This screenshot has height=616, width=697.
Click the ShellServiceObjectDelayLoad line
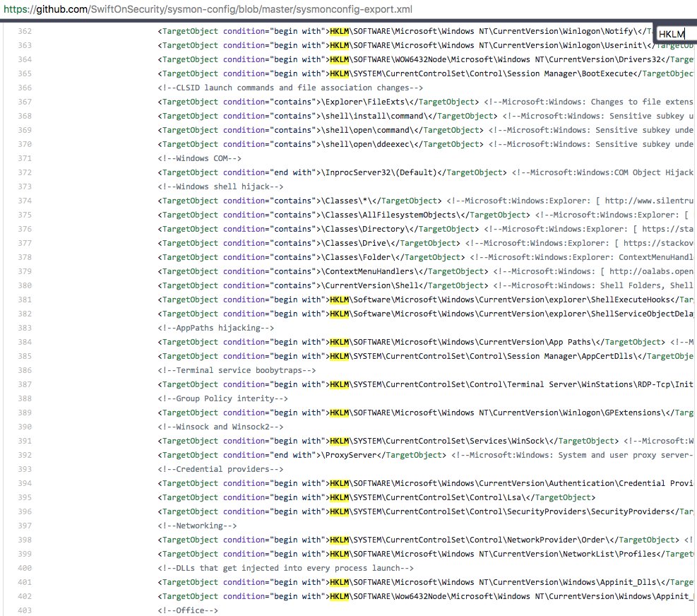click(x=426, y=314)
